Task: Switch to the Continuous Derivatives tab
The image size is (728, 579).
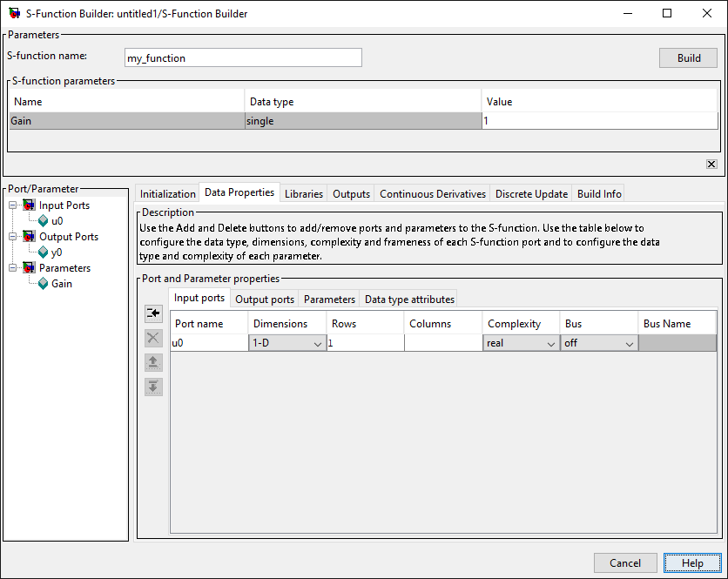Action: [433, 194]
